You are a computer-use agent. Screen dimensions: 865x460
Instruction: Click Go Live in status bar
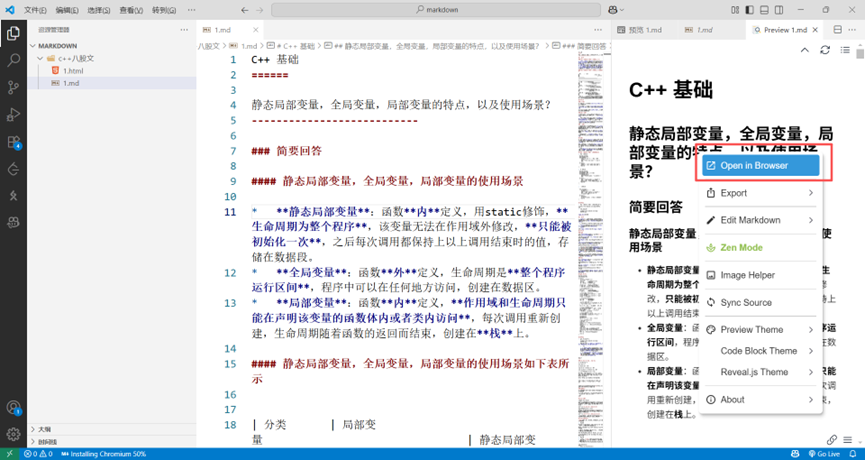pos(824,454)
